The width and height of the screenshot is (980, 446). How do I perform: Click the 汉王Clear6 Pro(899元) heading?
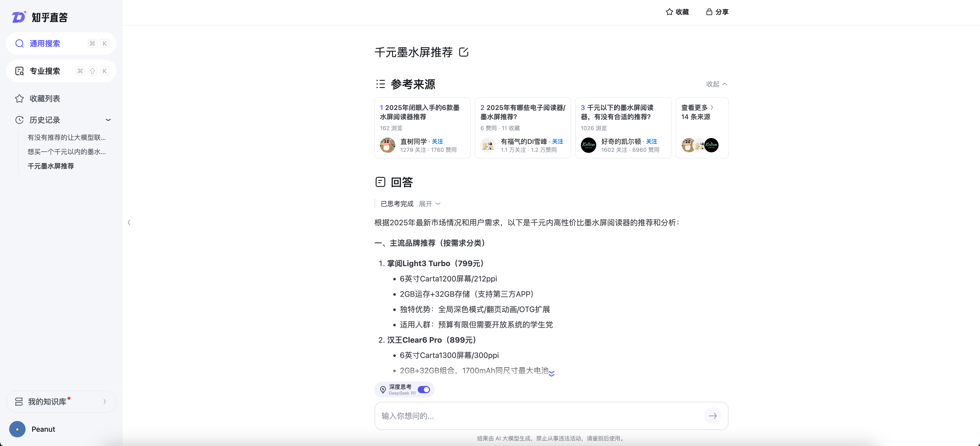(x=433, y=340)
